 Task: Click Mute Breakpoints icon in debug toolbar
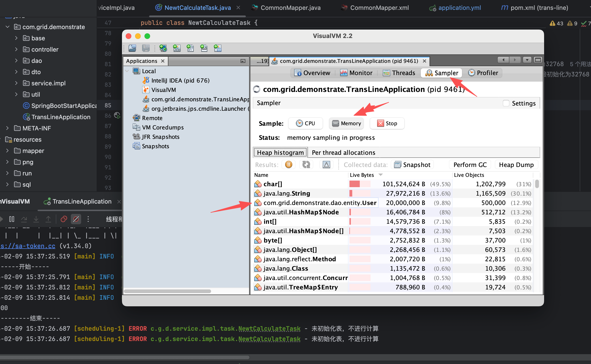tap(76, 219)
